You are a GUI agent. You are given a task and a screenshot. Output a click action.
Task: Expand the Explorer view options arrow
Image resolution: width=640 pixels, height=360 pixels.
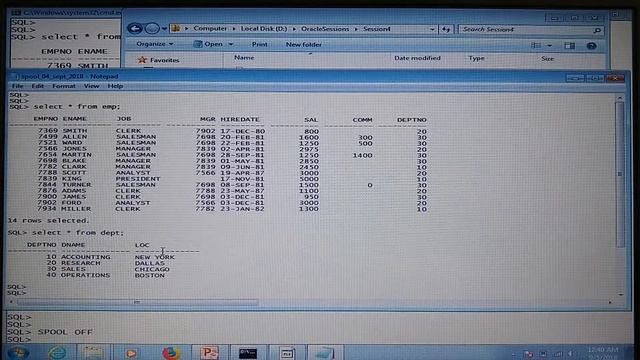pyautogui.click(x=549, y=46)
